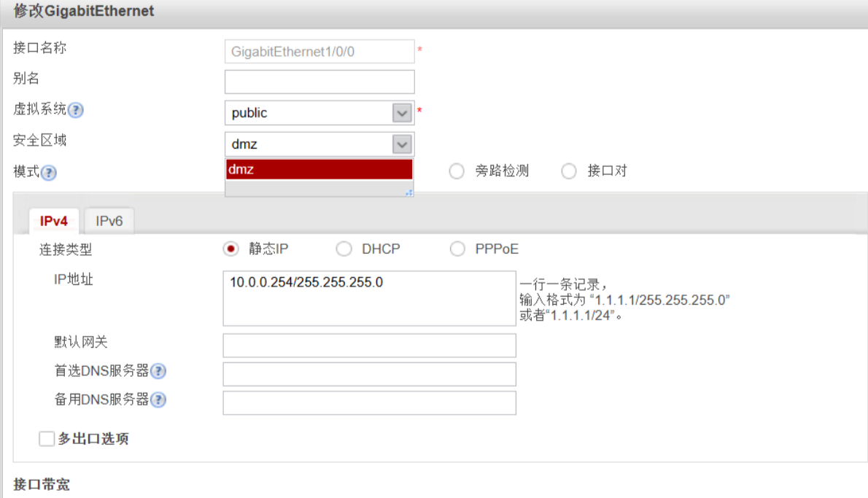Focus the 默认网关 input field
The width and height of the screenshot is (868, 498).
[369, 346]
